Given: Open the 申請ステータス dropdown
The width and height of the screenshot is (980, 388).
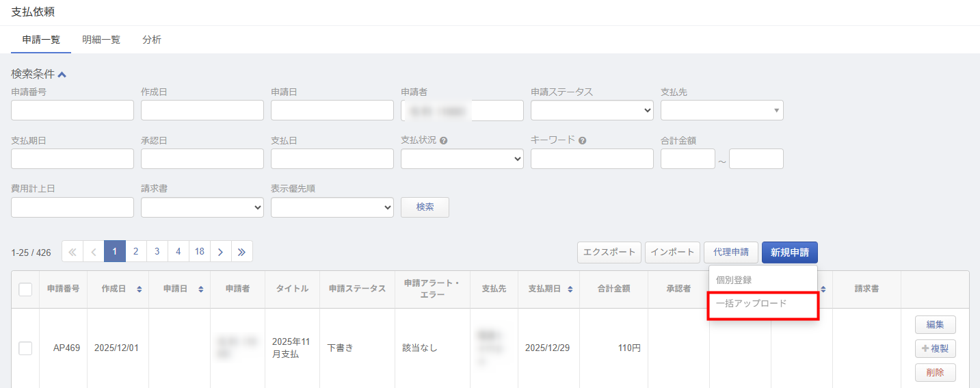Looking at the screenshot, I should pos(592,110).
